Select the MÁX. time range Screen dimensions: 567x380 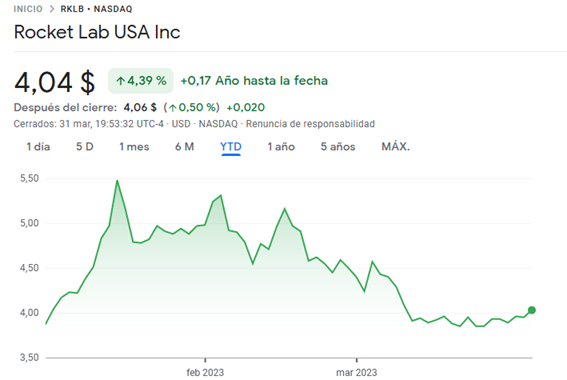pyautogui.click(x=396, y=147)
